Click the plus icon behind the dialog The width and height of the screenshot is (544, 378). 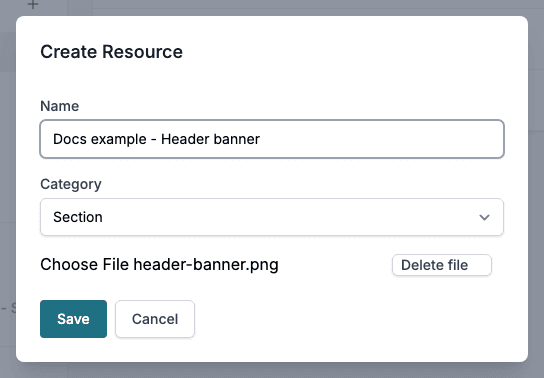coord(33,5)
